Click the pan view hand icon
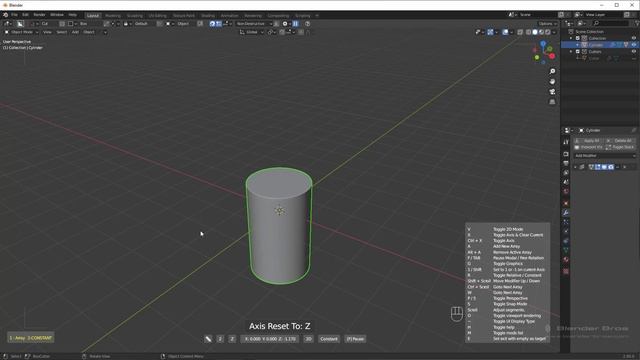This screenshot has width=640, height=360. [x=552, y=82]
